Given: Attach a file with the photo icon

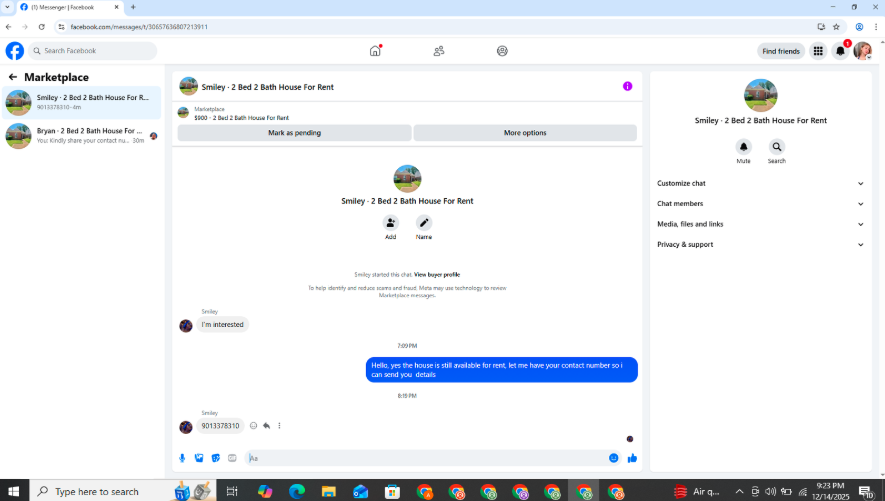Looking at the screenshot, I should coord(199,458).
